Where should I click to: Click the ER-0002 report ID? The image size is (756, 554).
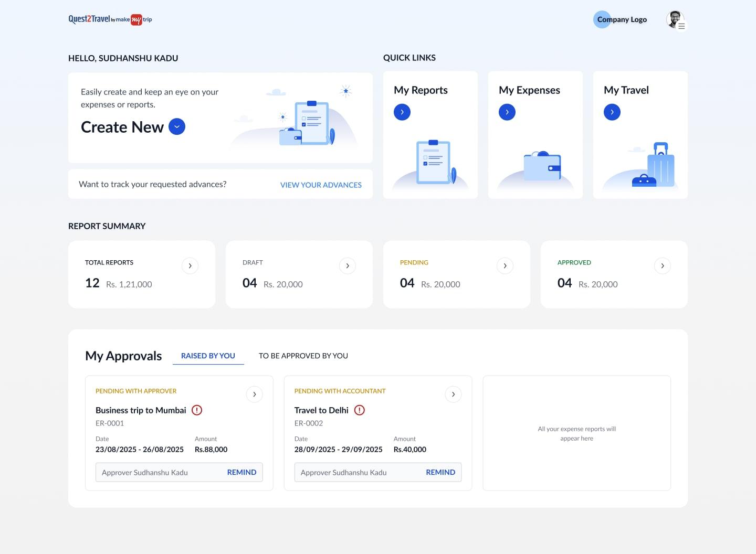[x=309, y=423]
